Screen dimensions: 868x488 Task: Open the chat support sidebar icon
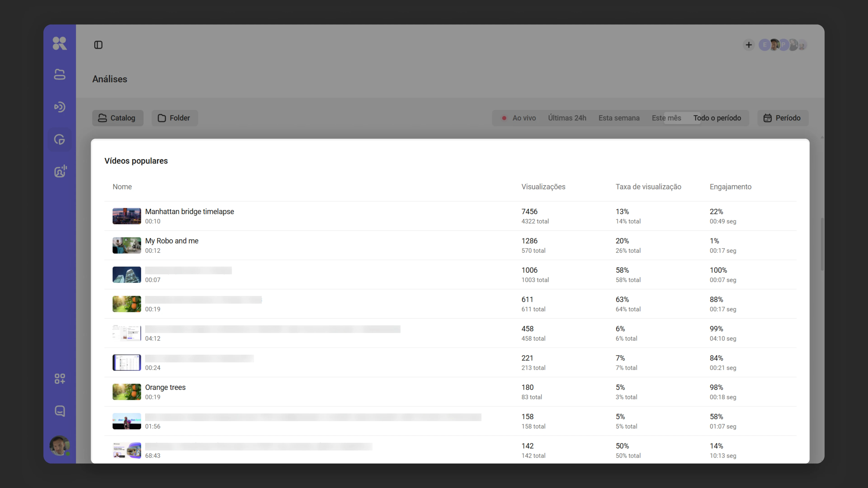coord(60,411)
